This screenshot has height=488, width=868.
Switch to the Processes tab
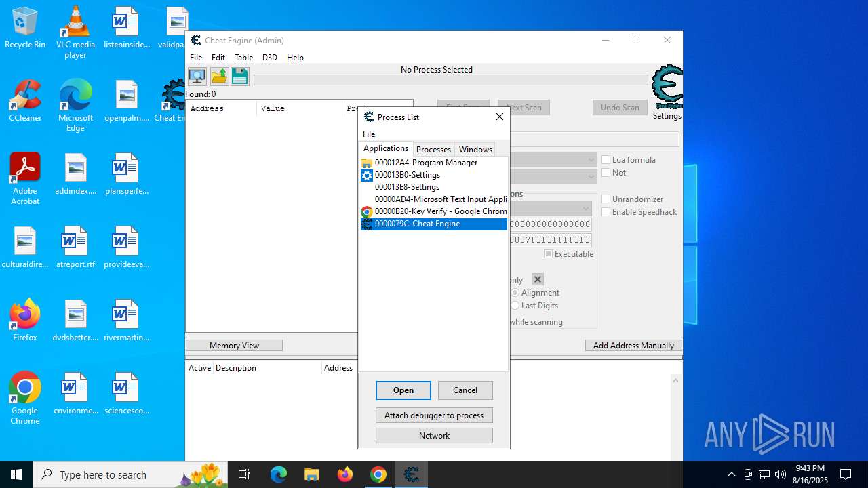(433, 150)
